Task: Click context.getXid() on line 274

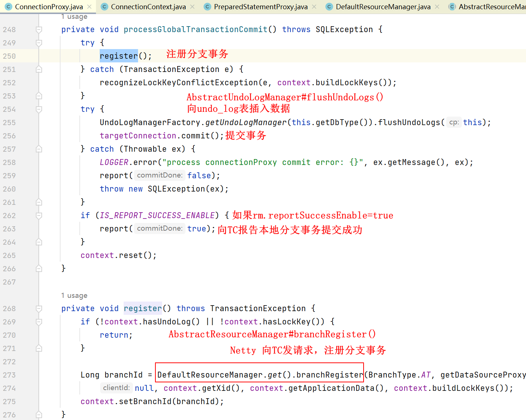Action: coord(202,388)
